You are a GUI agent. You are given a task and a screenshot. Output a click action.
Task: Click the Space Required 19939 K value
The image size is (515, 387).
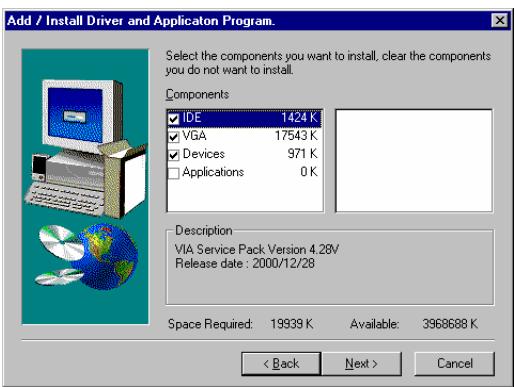point(292,324)
